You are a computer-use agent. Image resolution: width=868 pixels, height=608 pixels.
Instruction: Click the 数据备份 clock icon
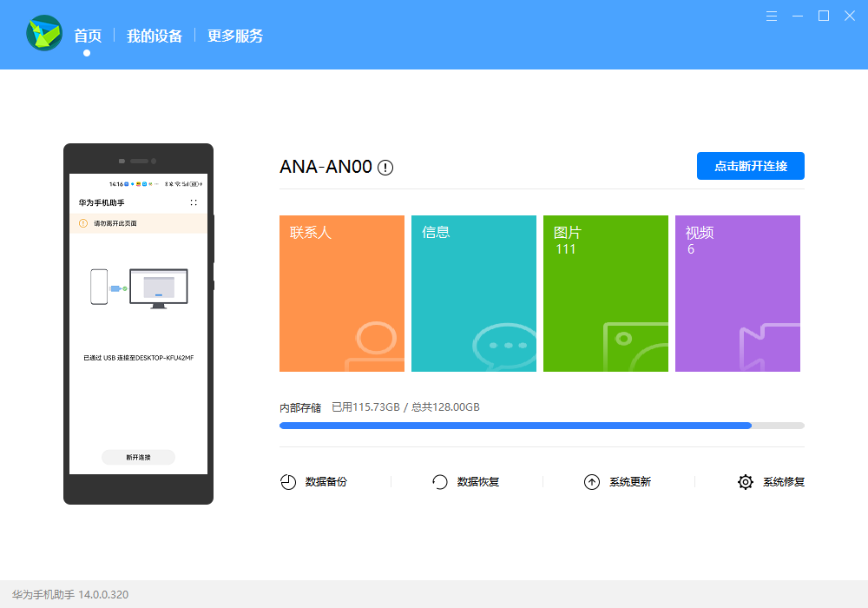click(x=288, y=482)
